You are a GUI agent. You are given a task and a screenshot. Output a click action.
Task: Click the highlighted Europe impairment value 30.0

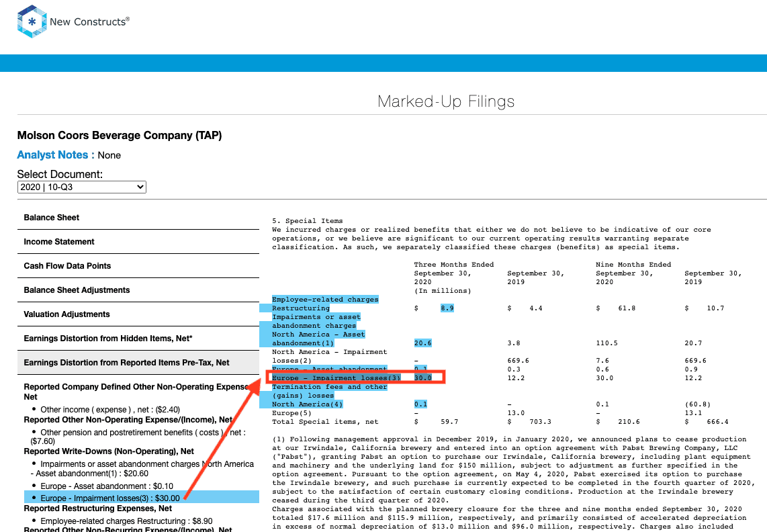[423, 378]
